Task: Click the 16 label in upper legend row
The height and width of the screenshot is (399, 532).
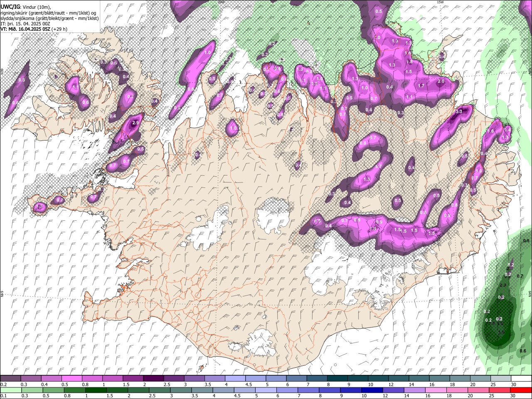Action: tap(432, 384)
